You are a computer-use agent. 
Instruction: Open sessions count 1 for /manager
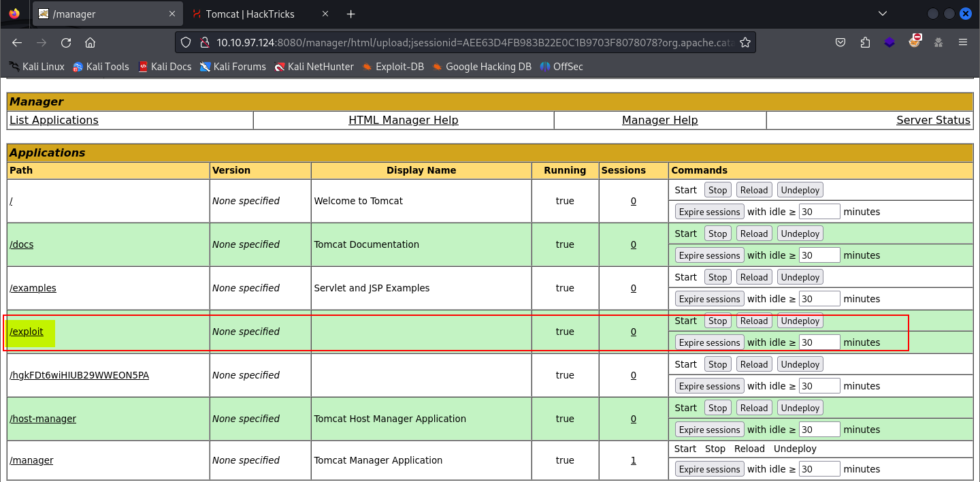(x=633, y=460)
